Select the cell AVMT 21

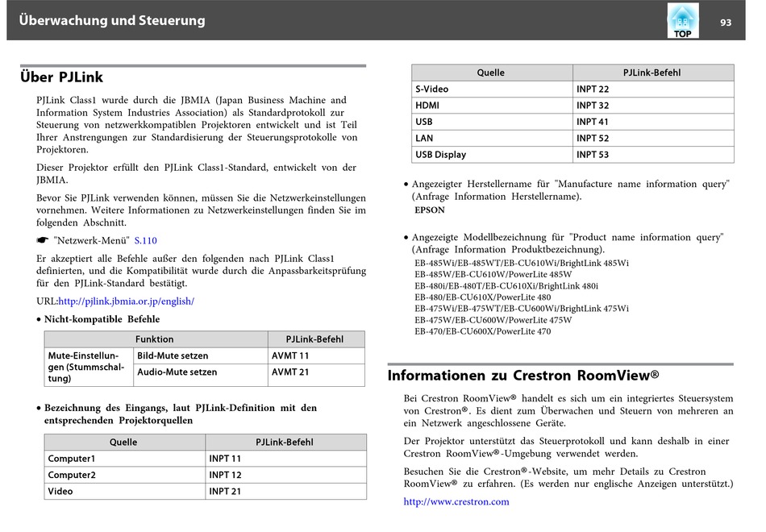[x=316, y=375]
